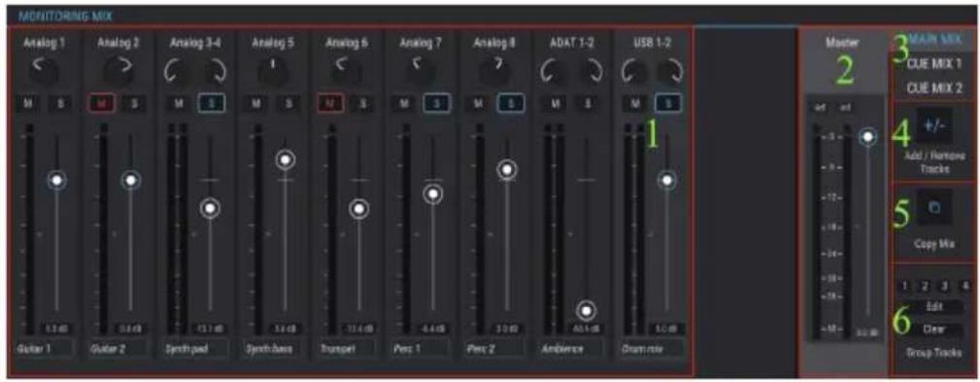Disable solo on USB 1-2
The width and height of the screenshot is (980, 382).
pyautogui.click(x=668, y=103)
